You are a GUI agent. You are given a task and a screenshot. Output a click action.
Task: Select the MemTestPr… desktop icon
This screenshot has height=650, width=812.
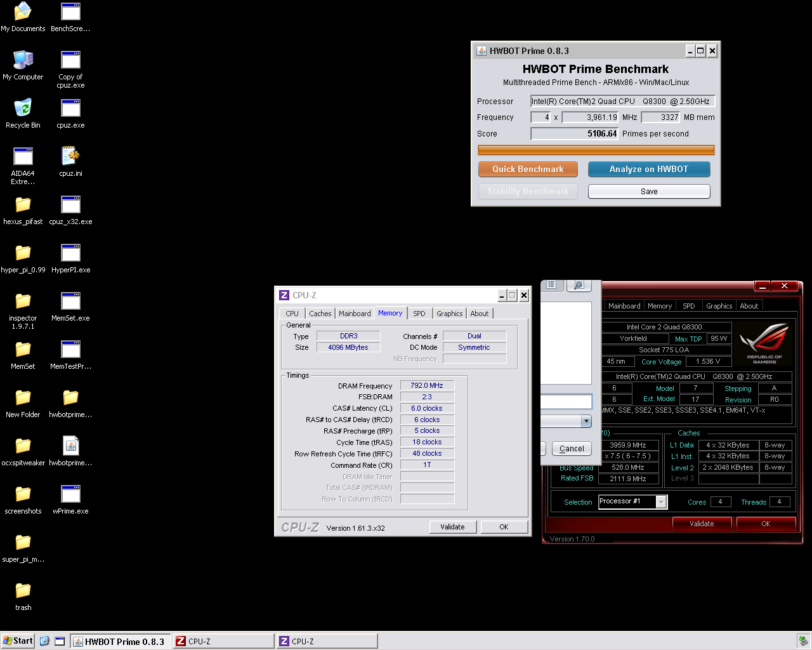tap(70, 355)
